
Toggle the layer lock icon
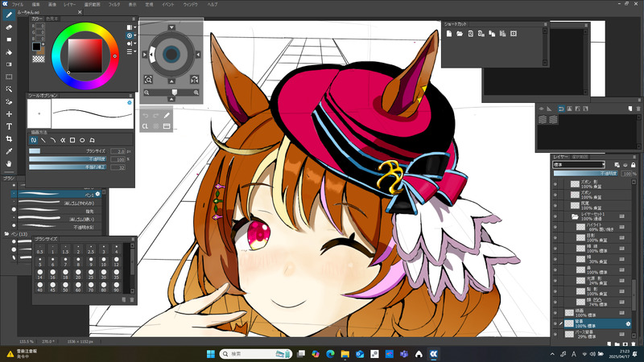(x=633, y=165)
